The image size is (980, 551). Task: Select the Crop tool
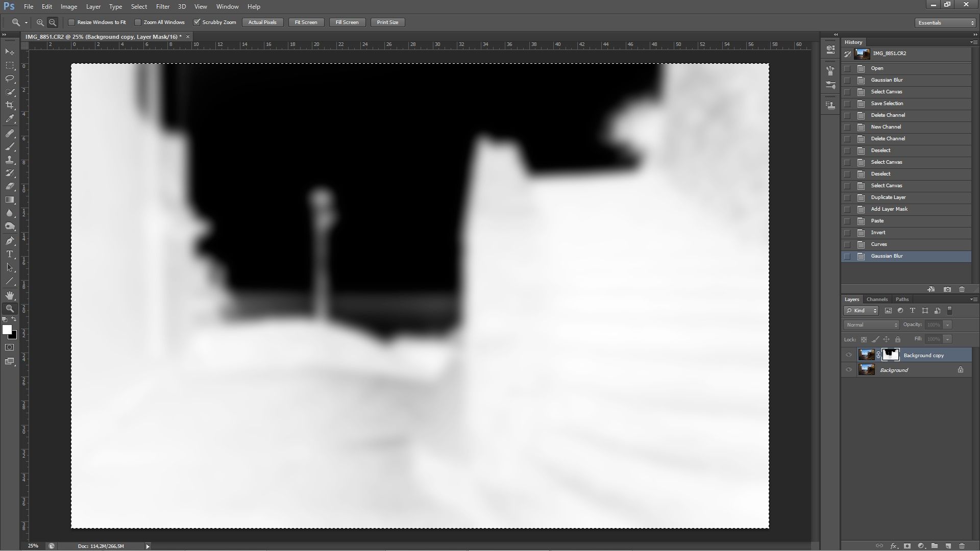click(x=10, y=105)
